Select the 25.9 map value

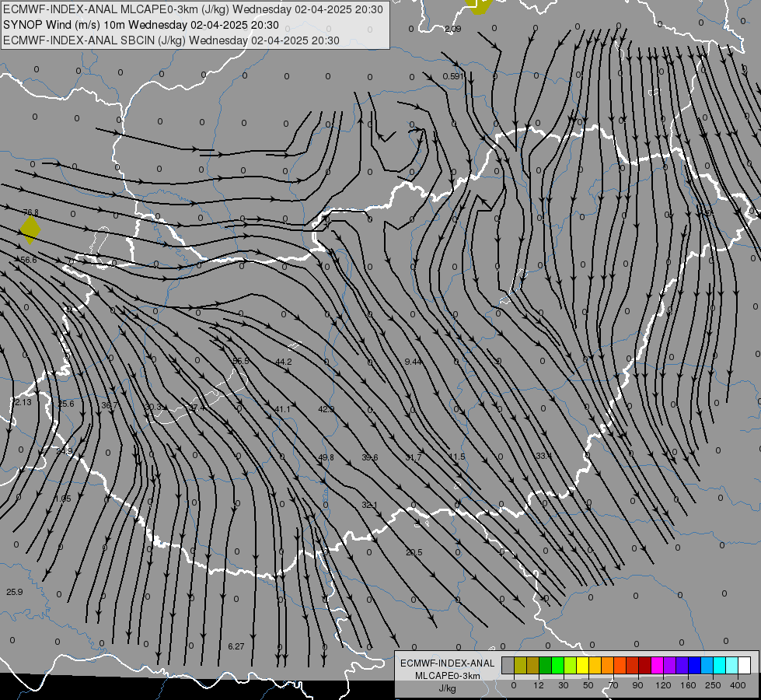(15, 592)
